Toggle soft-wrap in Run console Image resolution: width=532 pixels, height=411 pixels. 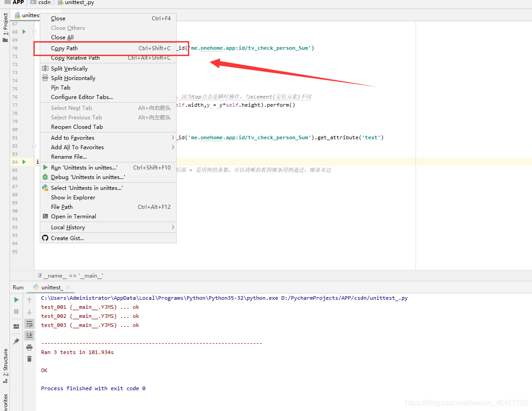pyautogui.click(x=29, y=324)
